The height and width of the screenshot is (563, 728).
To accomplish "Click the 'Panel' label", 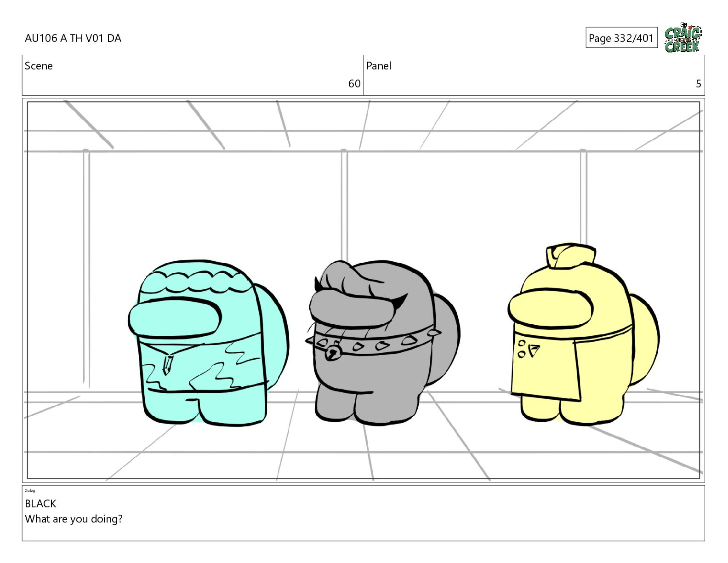I will point(379,66).
